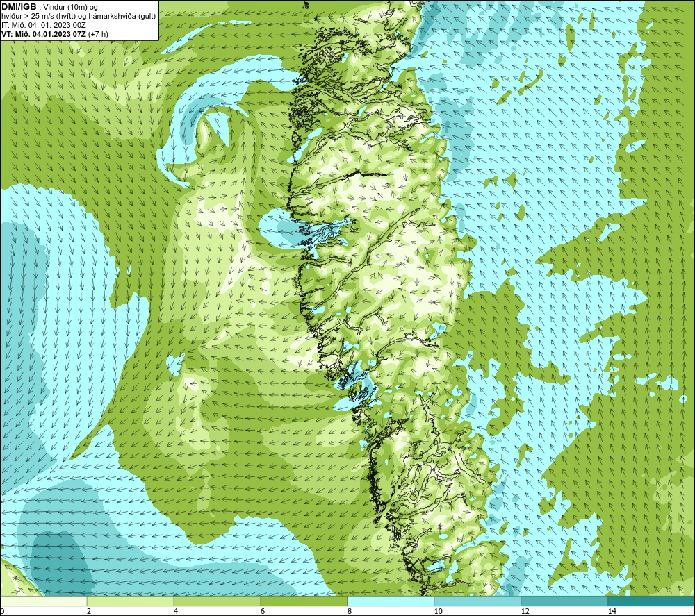Select the 4–6 m/s green swatch

[217, 601]
